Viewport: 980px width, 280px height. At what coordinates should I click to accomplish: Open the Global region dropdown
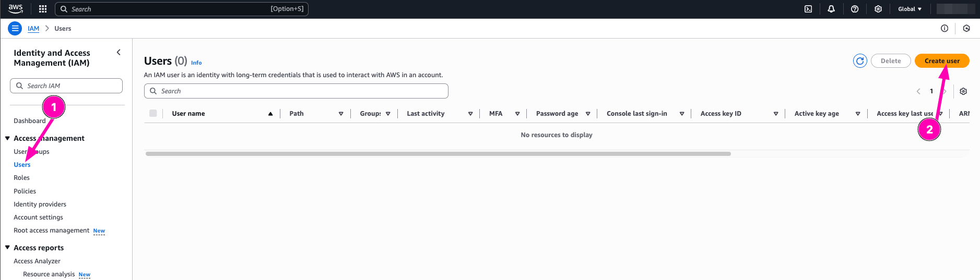(x=910, y=9)
